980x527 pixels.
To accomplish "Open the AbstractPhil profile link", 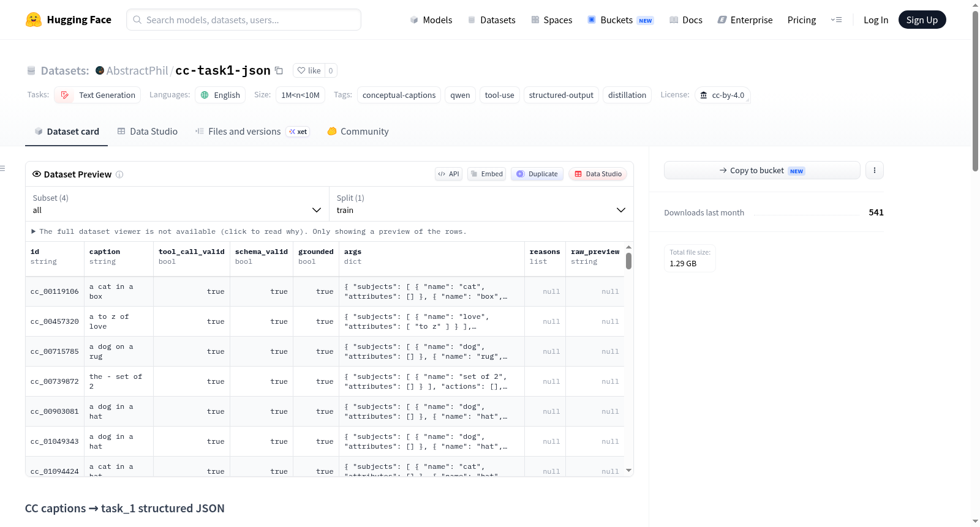I will coord(137,70).
